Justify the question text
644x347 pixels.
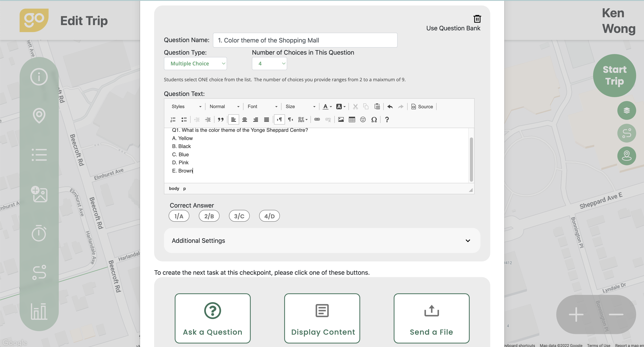pyautogui.click(x=267, y=119)
